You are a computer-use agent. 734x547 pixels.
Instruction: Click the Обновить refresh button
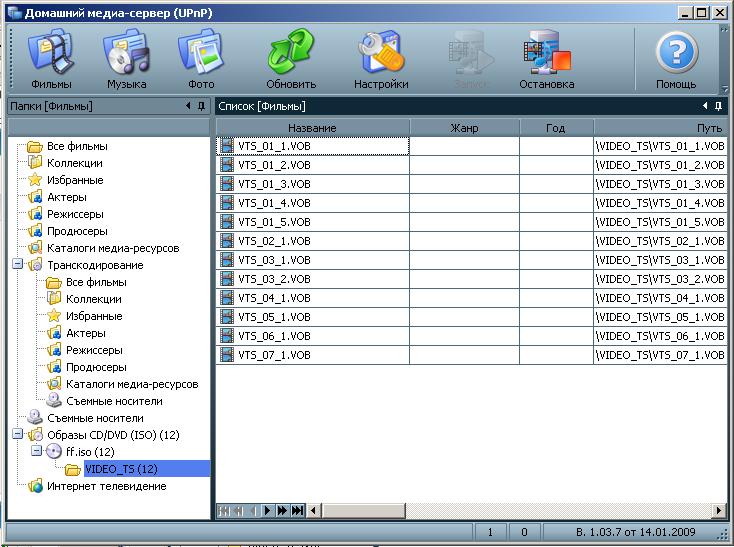(x=291, y=59)
